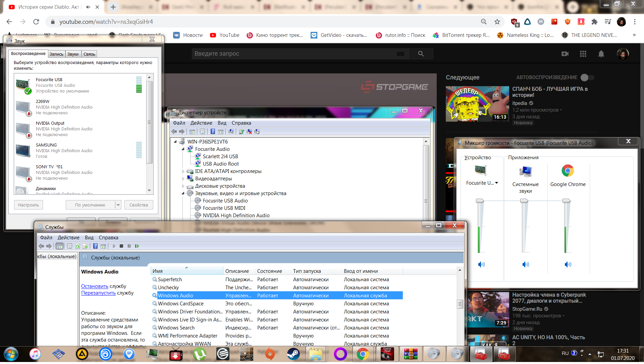
Task: Mute the device volume speaker icon in mixer
Action: click(481, 264)
